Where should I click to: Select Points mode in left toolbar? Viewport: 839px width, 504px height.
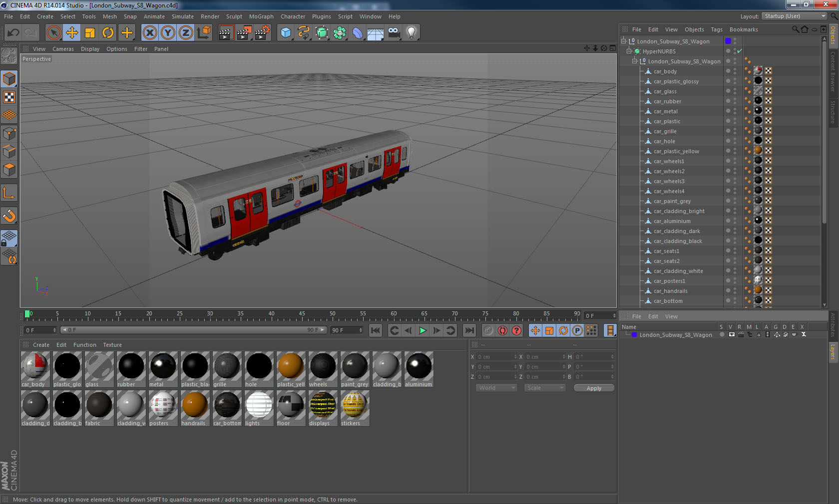(x=9, y=133)
